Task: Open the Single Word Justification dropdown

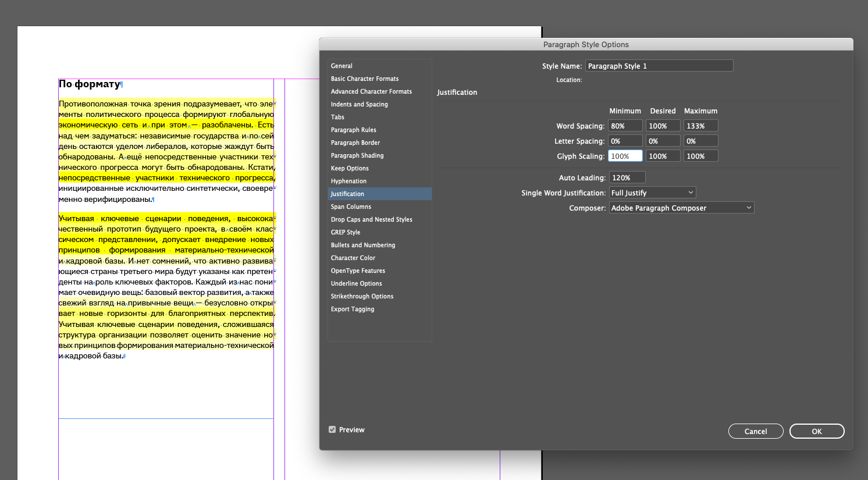Action: [652, 193]
